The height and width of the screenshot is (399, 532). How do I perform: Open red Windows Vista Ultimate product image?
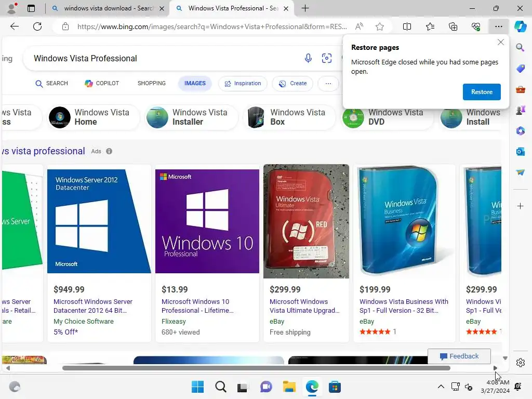(x=306, y=221)
